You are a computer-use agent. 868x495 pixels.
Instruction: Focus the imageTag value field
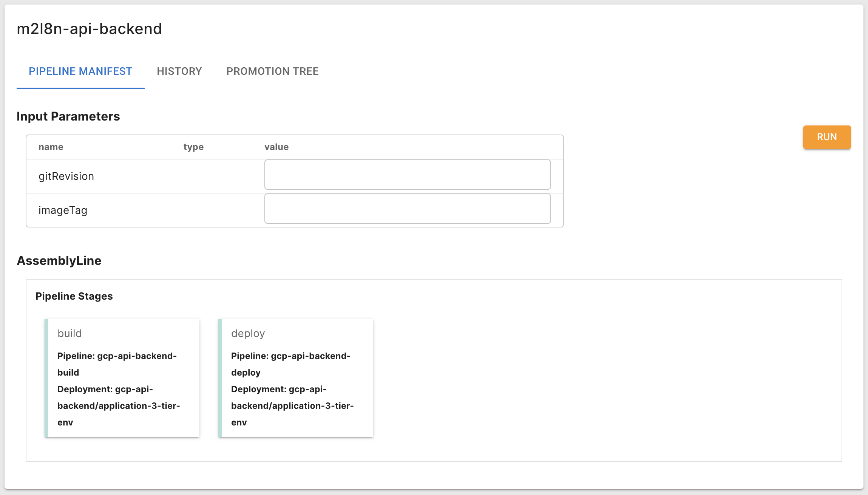[408, 209]
